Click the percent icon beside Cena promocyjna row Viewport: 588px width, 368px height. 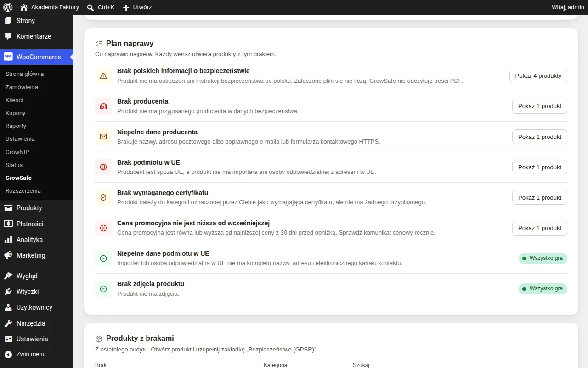(103, 228)
